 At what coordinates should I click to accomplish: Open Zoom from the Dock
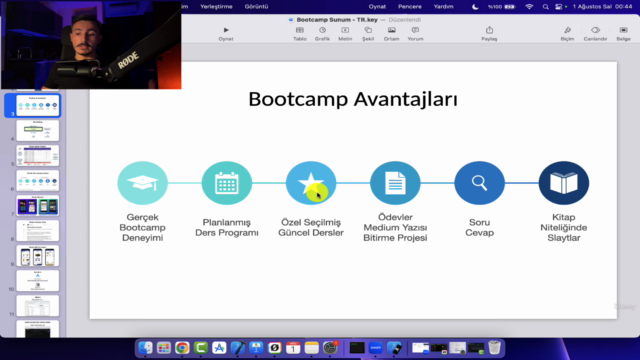376,348
